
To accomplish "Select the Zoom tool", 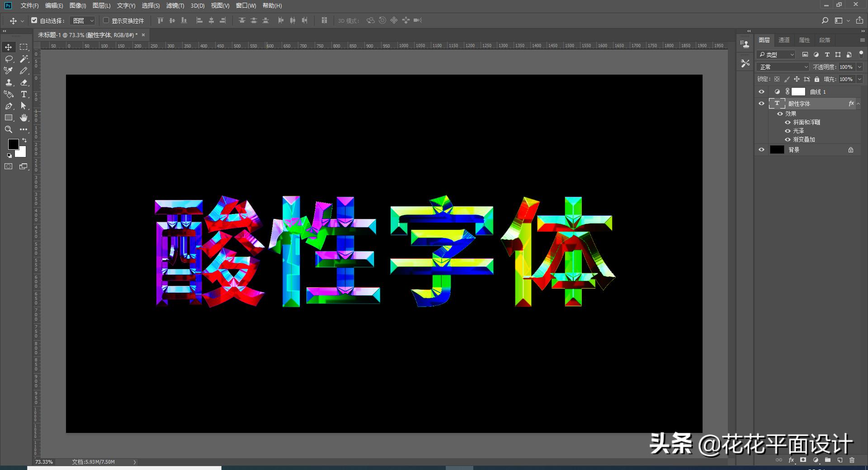I will pyautogui.click(x=8, y=129).
